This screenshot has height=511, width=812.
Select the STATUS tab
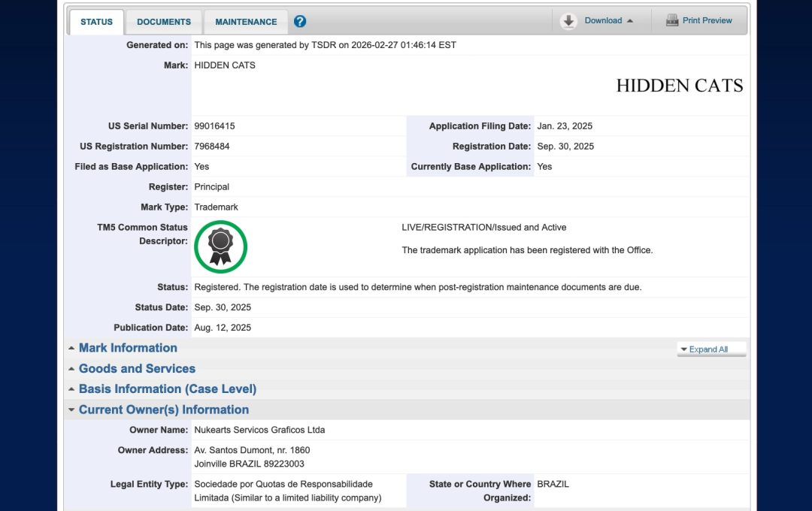tap(96, 22)
